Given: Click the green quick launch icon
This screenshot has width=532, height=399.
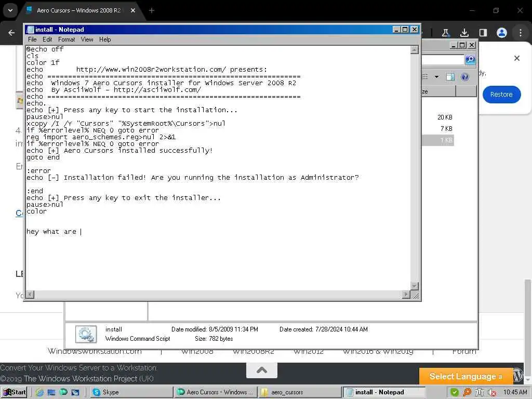Looking at the screenshot, I should [63, 392].
